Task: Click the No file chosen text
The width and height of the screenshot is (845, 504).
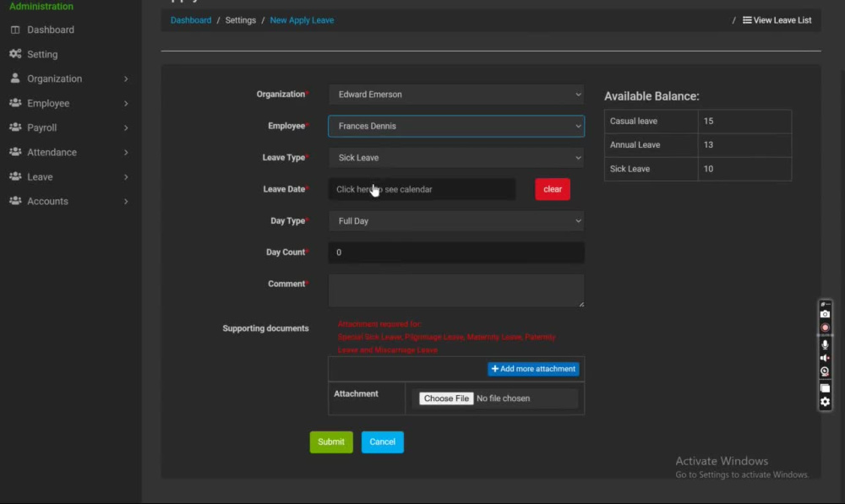Action: 504,398
